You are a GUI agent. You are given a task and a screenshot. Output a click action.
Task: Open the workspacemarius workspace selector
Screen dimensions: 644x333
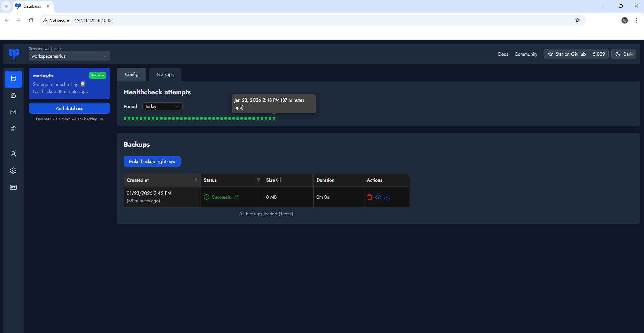point(69,56)
